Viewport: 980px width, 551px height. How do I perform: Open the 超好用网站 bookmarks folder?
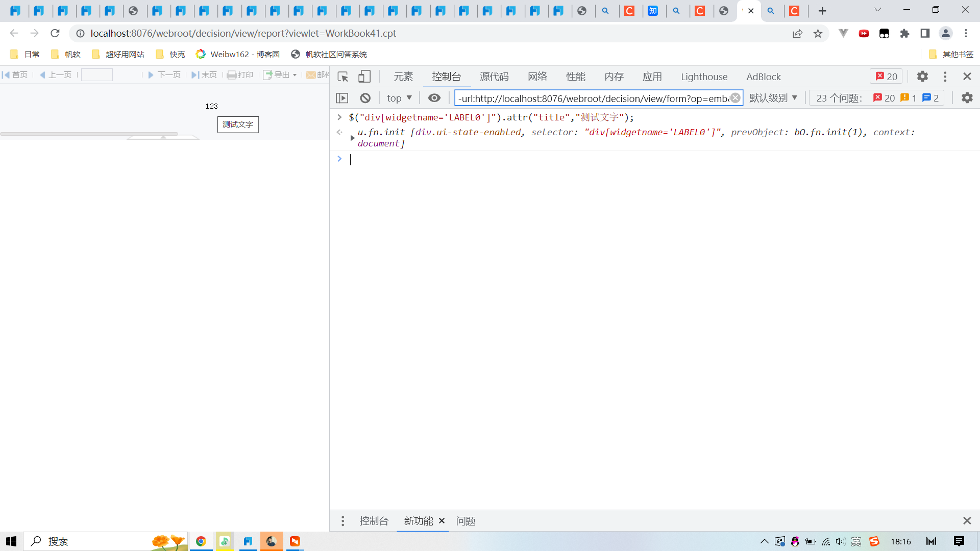(x=118, y=54)
